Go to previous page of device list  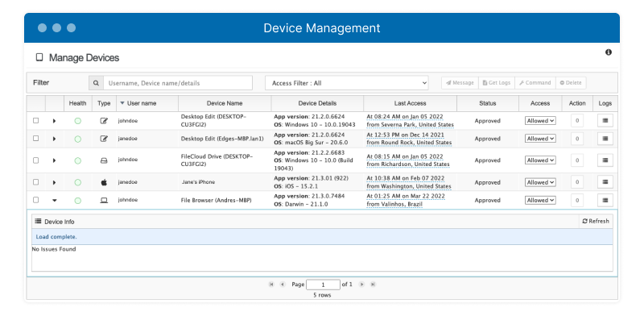[283, 285]
